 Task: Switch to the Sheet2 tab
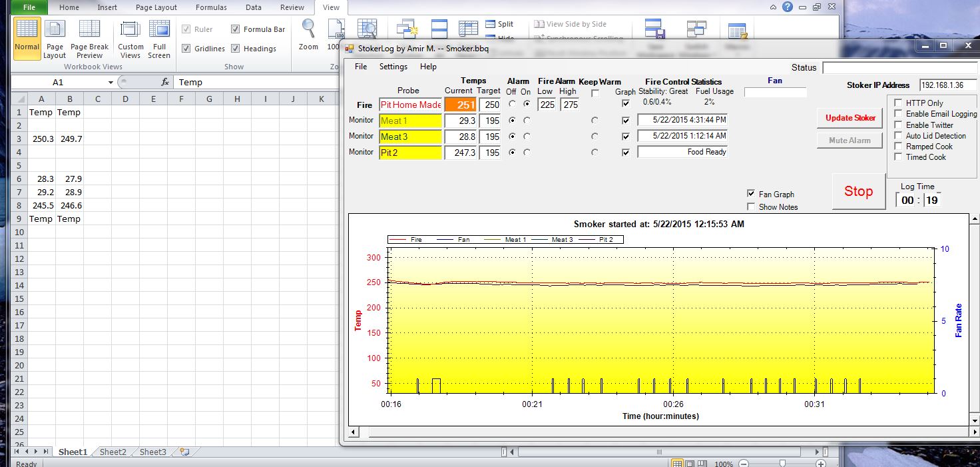point(113,452)
